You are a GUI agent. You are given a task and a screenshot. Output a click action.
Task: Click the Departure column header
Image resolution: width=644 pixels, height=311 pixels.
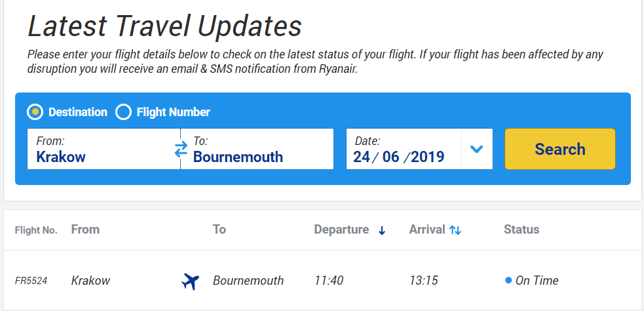342,230
